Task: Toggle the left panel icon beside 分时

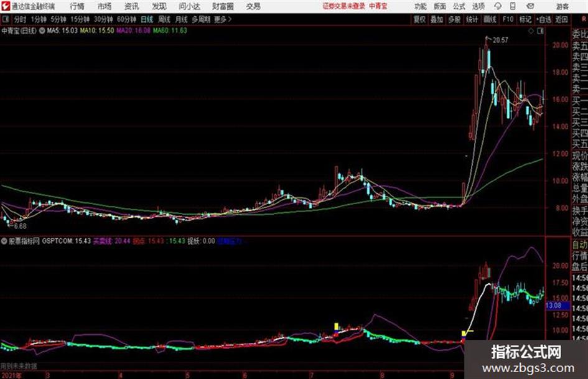Action: 6,19
